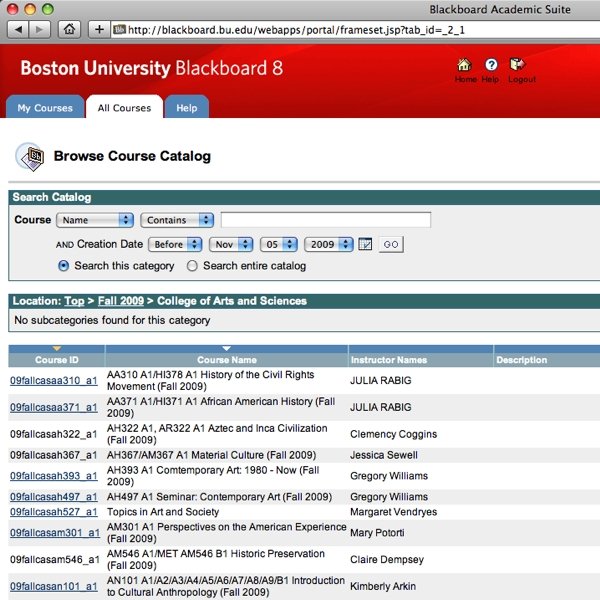Open course link 09fallcasan101_a1
The image size is (600, 600).
pyautogui.click(x=54, y=586)
